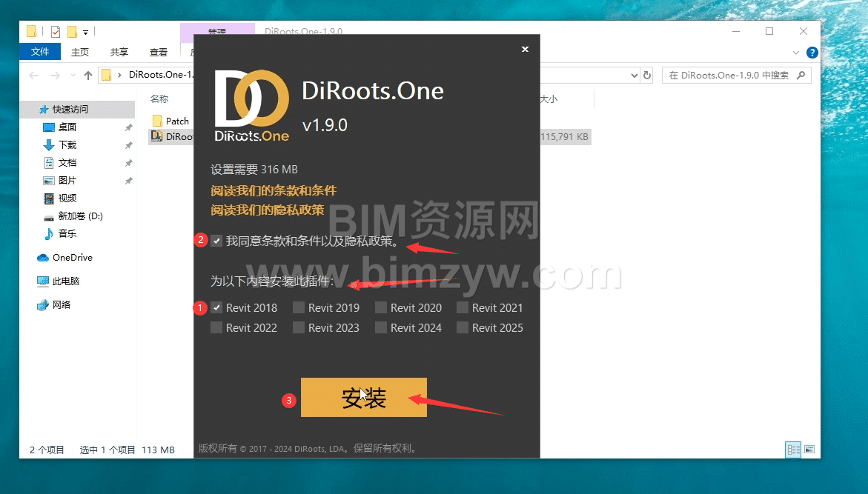Screen dimensions: 868x494
Task: Open the 共享 ribbon tab
Action: pyautogui.click(x=119, y=52)
